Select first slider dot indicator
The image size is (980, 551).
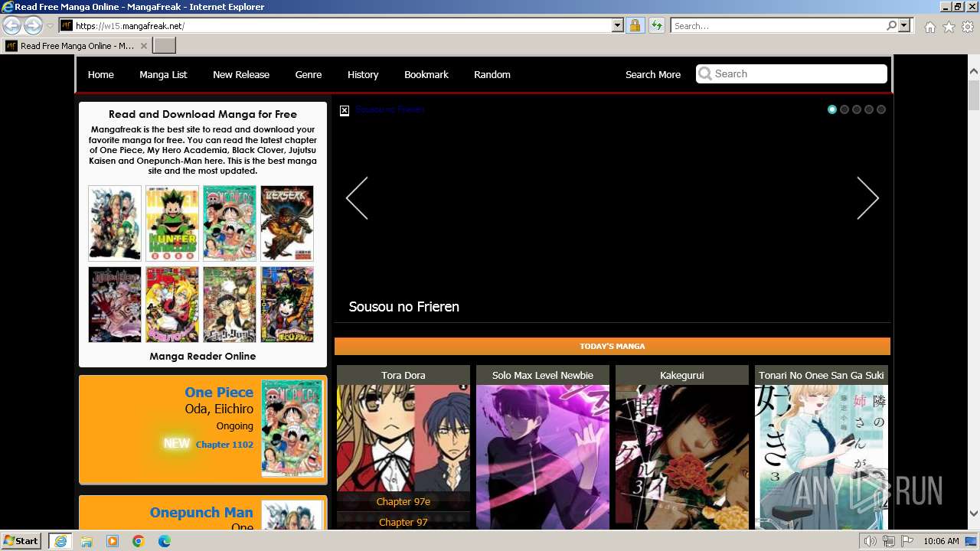tap(832, 109)
